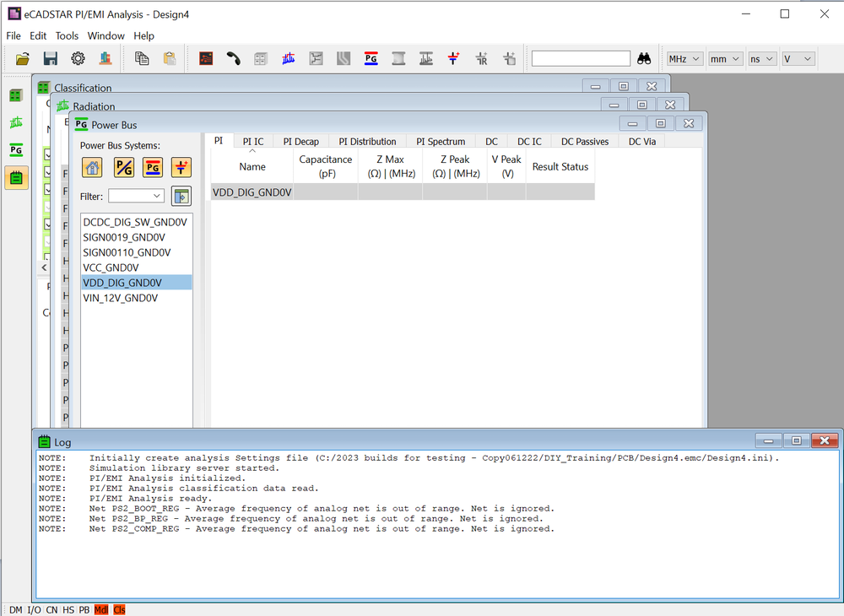This screenshot has width=844, height=616.
Task: Switch to the PI Decap tab
Action: 301,142
